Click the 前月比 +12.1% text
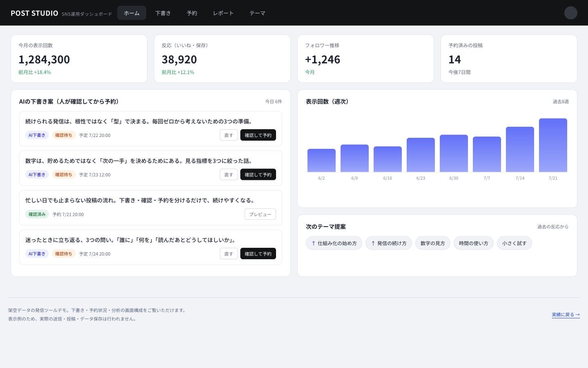This screenshot has width=588, height=368. 178,72
